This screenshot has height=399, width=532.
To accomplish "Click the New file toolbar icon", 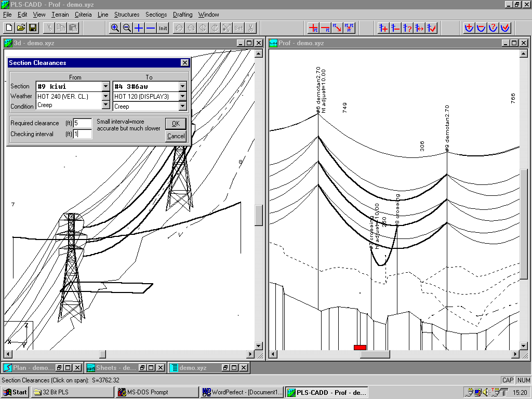I will pos(9,28).
